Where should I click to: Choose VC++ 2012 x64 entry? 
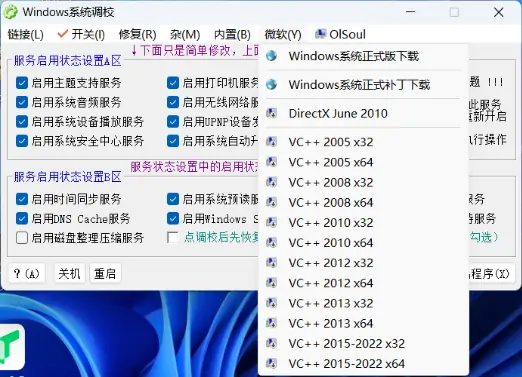(363, 283)
